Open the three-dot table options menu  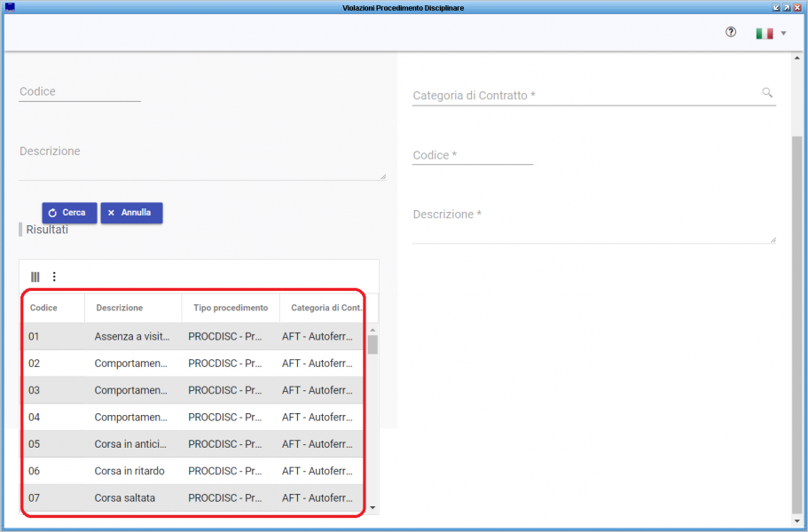[54, 277]
